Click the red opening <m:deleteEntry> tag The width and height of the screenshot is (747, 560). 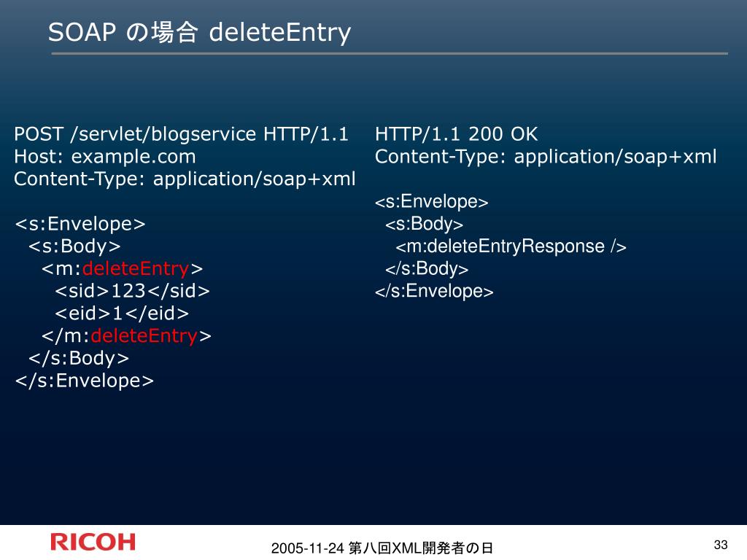(x=122, y=268)
